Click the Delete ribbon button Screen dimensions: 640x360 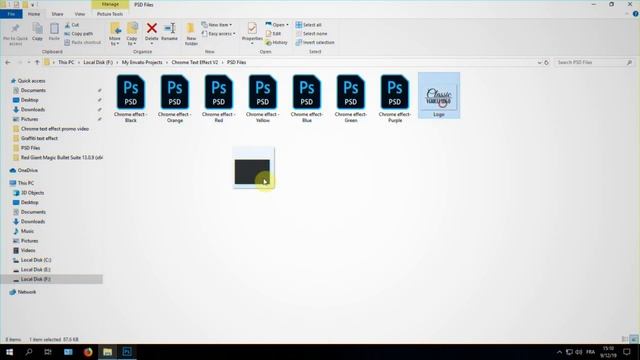click(151, 33)
